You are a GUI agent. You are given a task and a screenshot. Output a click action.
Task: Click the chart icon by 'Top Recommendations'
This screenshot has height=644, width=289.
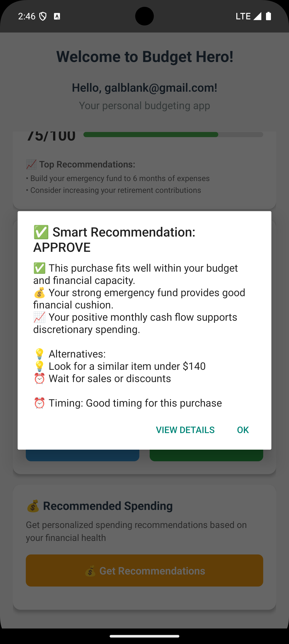[x=31, y=164]
